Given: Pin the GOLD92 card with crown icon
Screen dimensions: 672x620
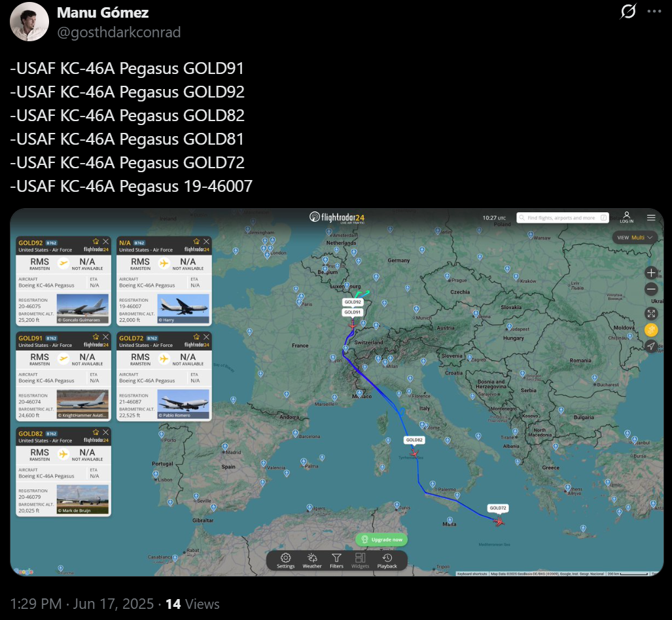Looking at the screenshot, I should (96, 242).
